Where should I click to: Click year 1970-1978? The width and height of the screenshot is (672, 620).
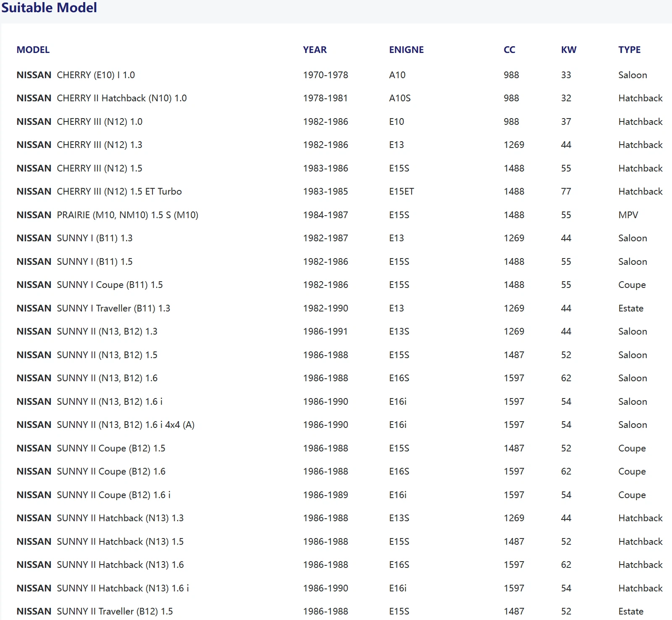coord(326,75)
